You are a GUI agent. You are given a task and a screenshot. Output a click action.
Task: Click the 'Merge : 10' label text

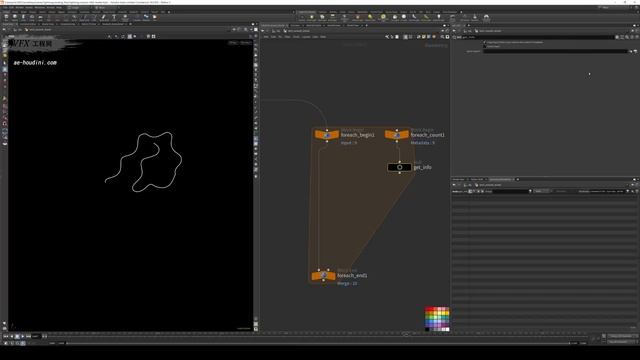coord(347,283)
